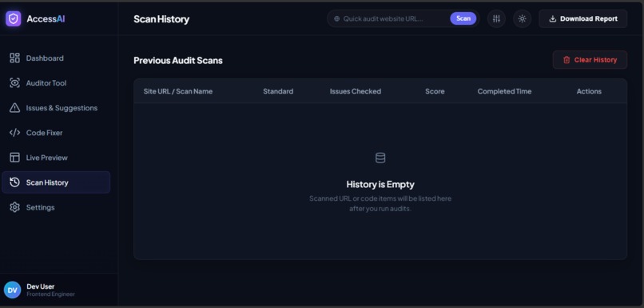This screenshot has width=644, height=308.
Task: Click the Auditor Tool scan-eye icon
Action: (x=15, y=83)
